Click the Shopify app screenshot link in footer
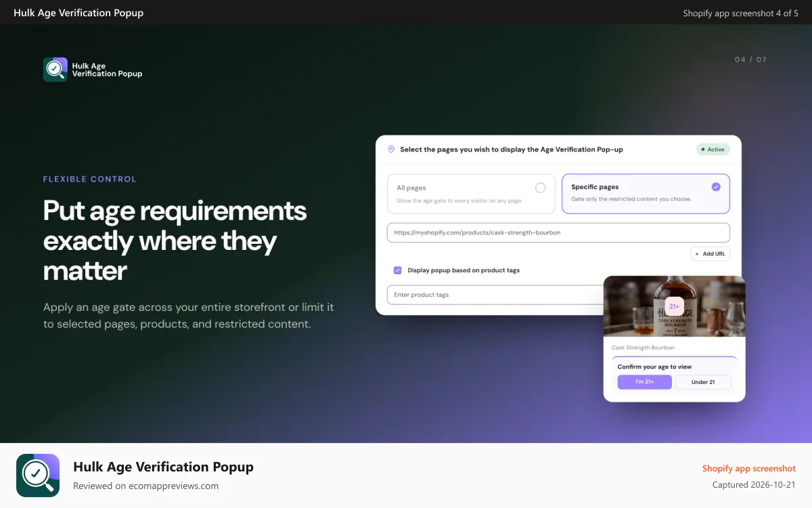 click(748, 468)
